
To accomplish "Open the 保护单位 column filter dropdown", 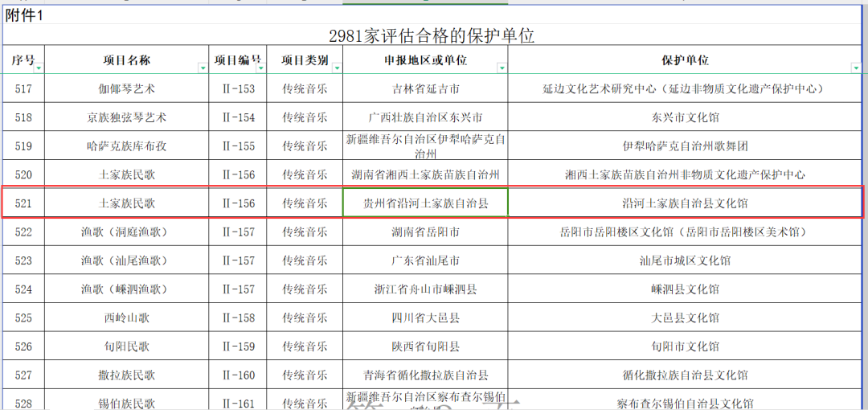I will pyautogui.click(x=855, y=68).
